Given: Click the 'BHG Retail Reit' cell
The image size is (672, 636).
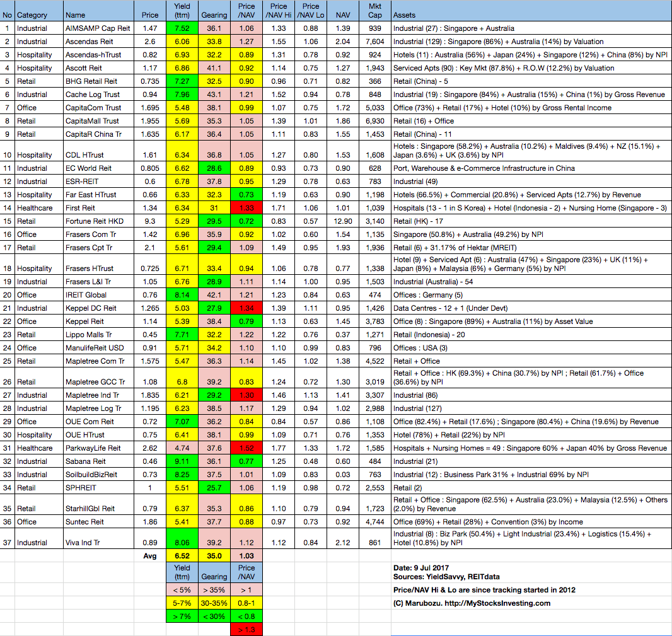Looking at the screenshot, I should pyautogui.click(x=98, y=81).
